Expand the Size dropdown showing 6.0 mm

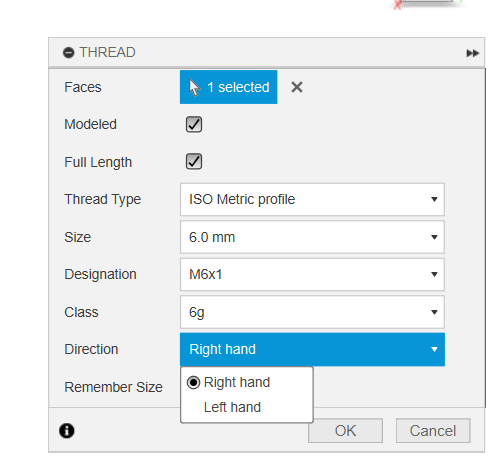click(312, 237)
